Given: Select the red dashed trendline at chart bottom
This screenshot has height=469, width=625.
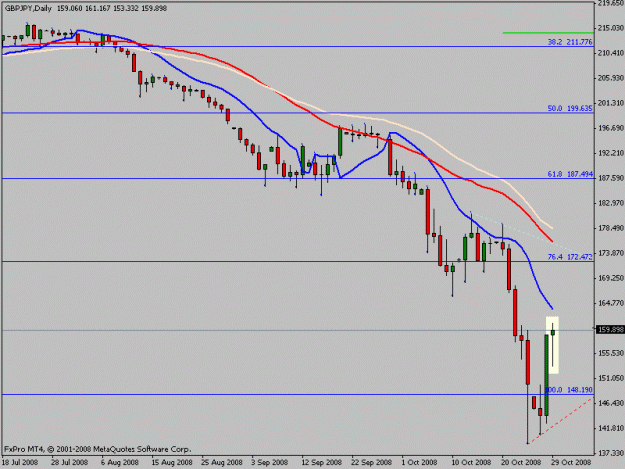Looking at the screenshot, I should pyautogui.click(x=560, y=420).
